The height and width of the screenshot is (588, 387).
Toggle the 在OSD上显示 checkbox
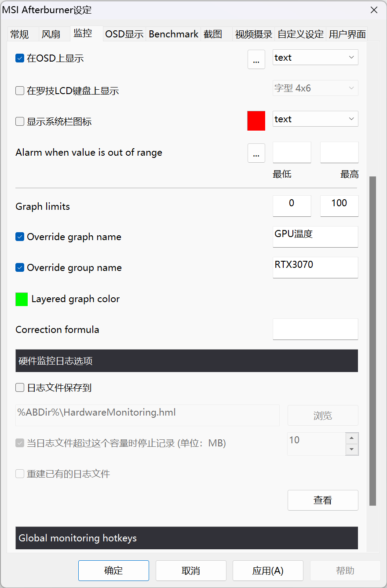20,58
